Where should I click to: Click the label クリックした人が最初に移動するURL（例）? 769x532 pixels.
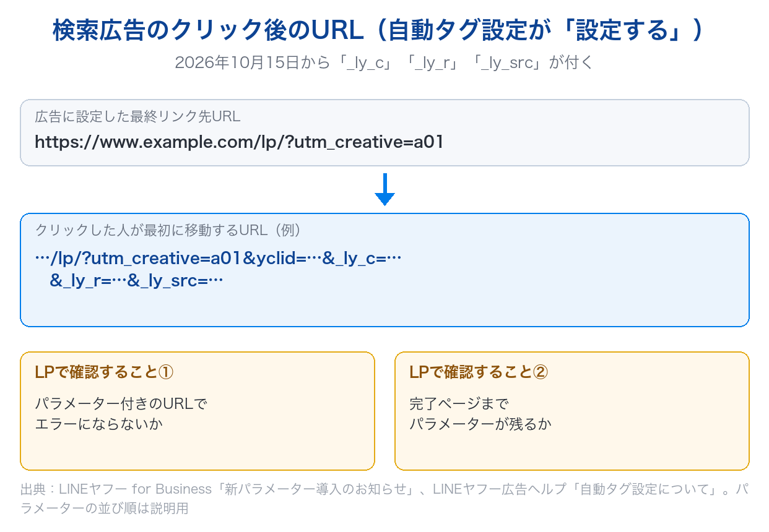coord(170,231)
